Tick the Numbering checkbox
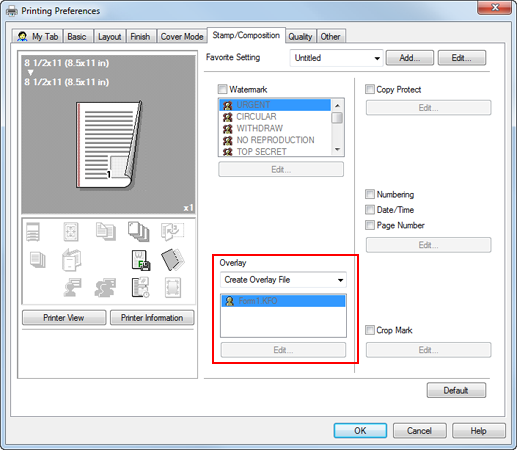 click(x=370, y=194)
